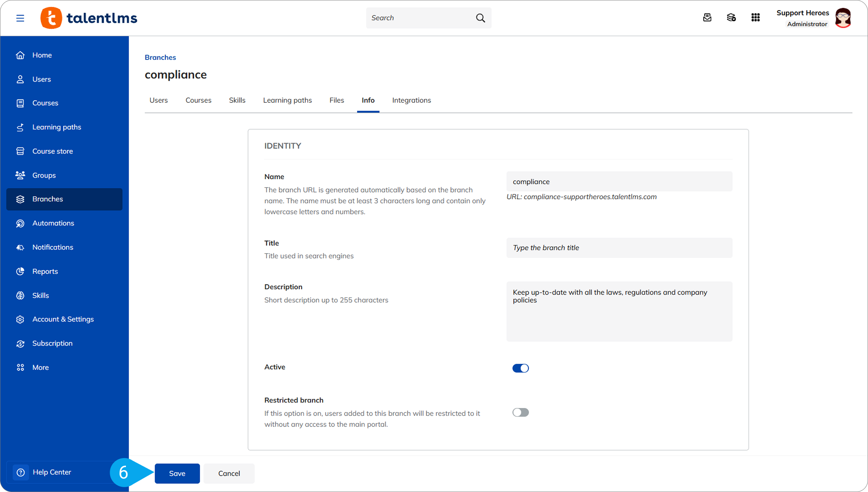Click the Home icon in sidebar
The width and height of the screenshot is (868, 492).
point(20,55)
